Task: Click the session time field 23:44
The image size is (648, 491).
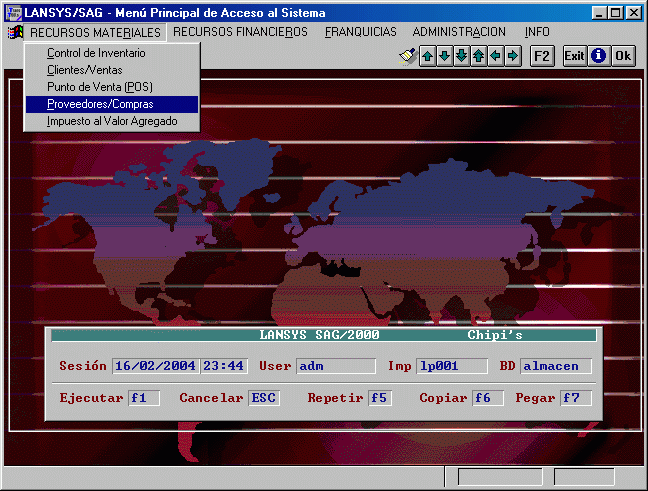Action: [224, 366]
